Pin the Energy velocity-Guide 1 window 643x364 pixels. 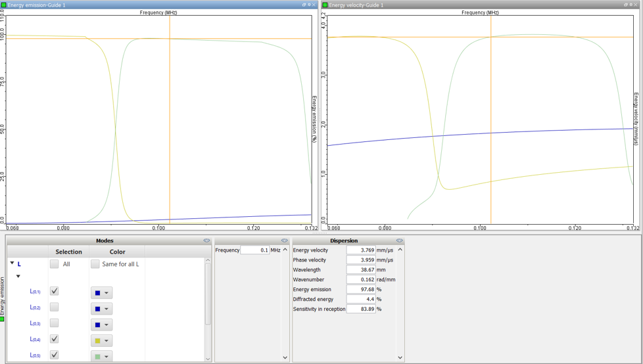click(631, 5)
